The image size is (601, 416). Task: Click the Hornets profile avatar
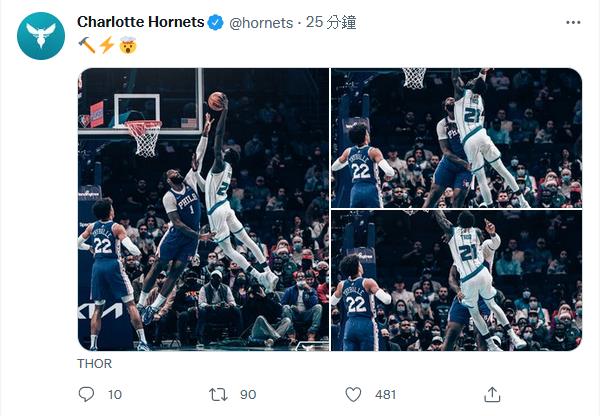tap(40, 36)
